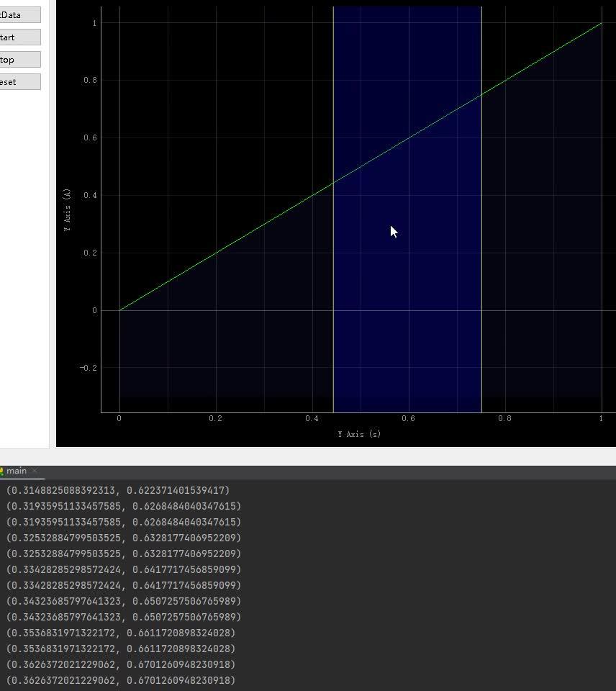Click the Python script icon on the main tab
Image resolution: width=616 pixels, height=691 pixels.
coord(3,471)
